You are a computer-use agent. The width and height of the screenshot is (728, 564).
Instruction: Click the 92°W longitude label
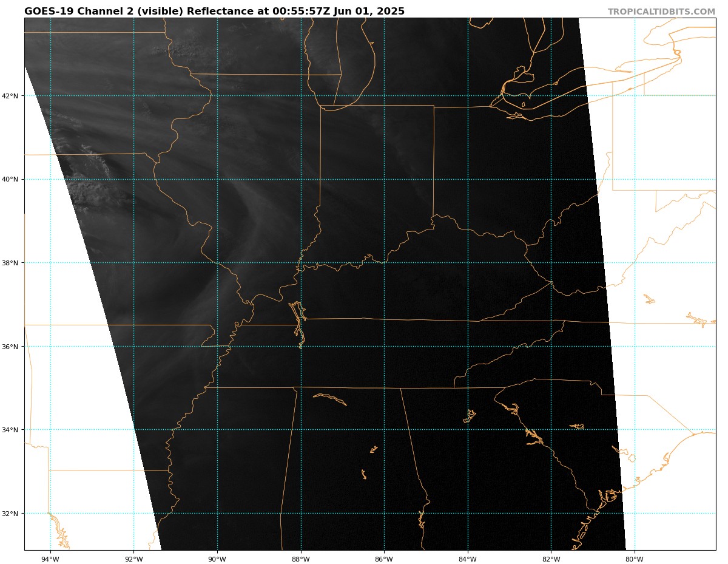(133, 559)
